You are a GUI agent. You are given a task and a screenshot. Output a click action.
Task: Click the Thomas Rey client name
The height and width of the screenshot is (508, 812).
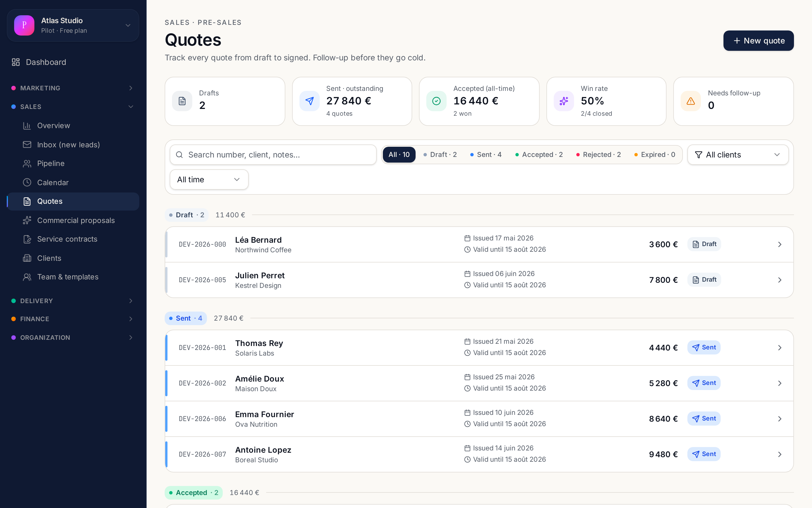point(259,343)
